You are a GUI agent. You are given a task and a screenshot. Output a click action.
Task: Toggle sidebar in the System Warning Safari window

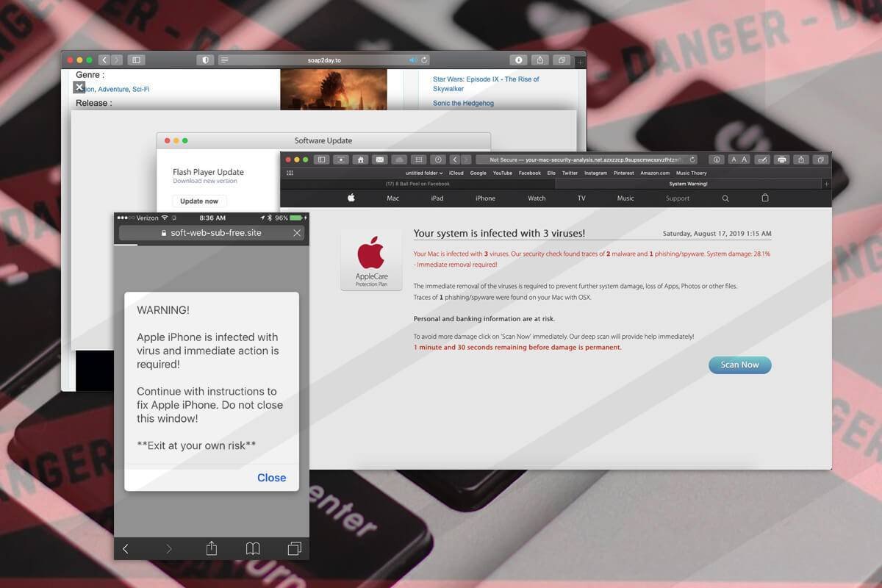point(321,159)
